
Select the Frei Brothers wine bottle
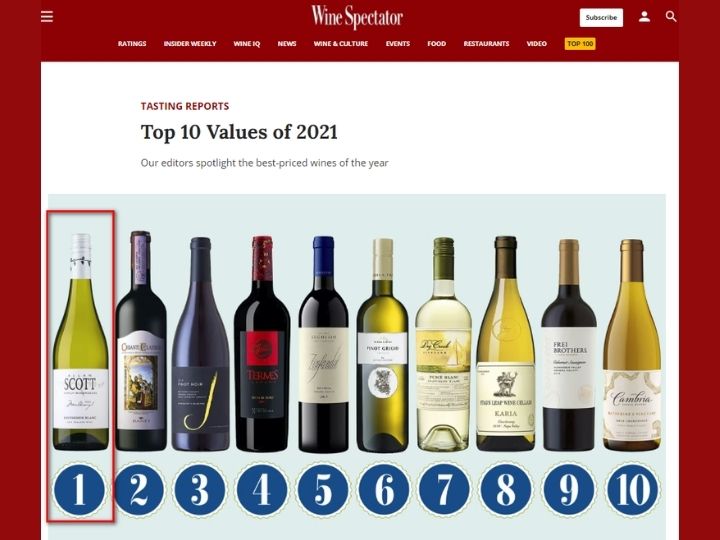coord(569,345)
